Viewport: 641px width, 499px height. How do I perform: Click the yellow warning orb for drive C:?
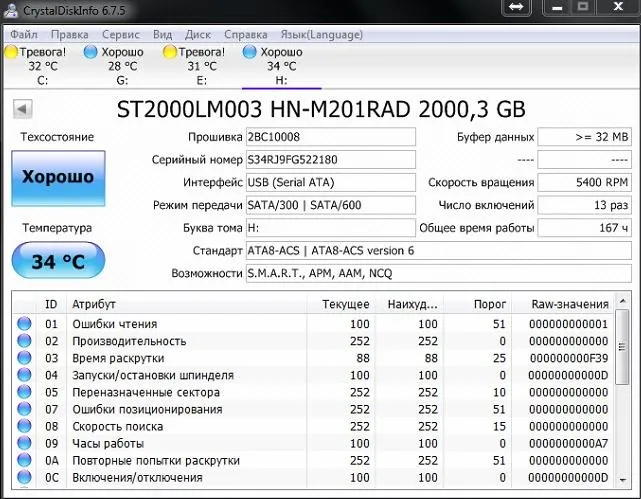coord(11,52)
